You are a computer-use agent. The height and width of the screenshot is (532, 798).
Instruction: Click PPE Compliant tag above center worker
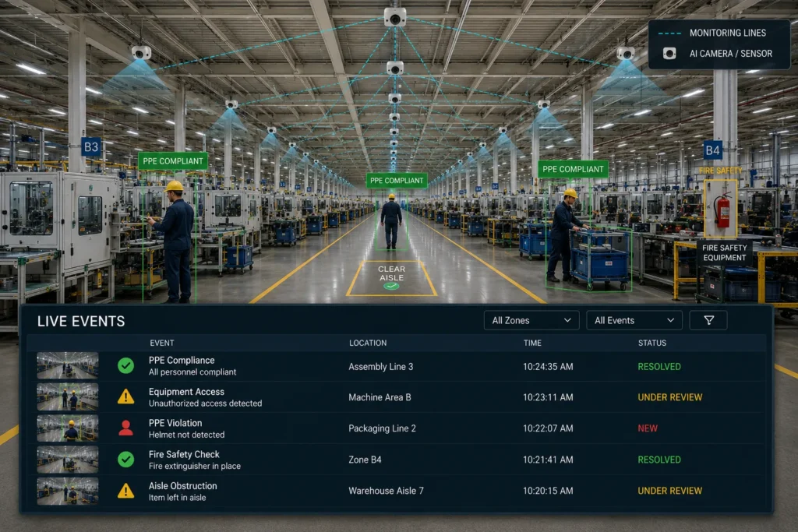tap(397, 180)
